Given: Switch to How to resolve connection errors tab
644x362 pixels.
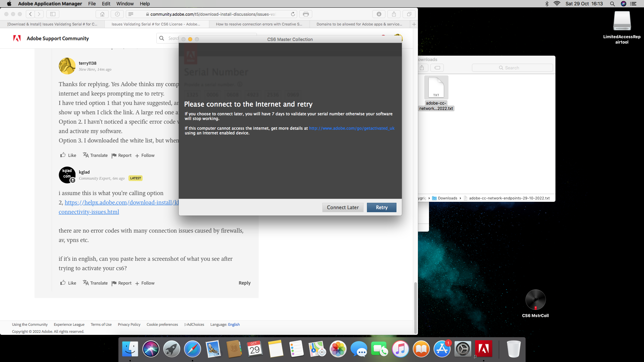Looking at the screenshot, I should [x=259, y=24].
